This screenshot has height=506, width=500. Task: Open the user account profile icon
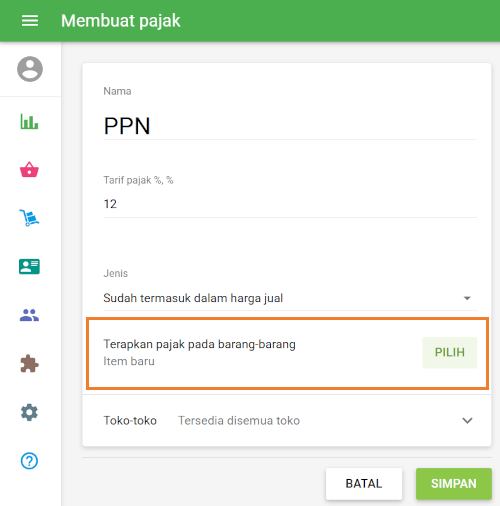(x=30, y=69)
